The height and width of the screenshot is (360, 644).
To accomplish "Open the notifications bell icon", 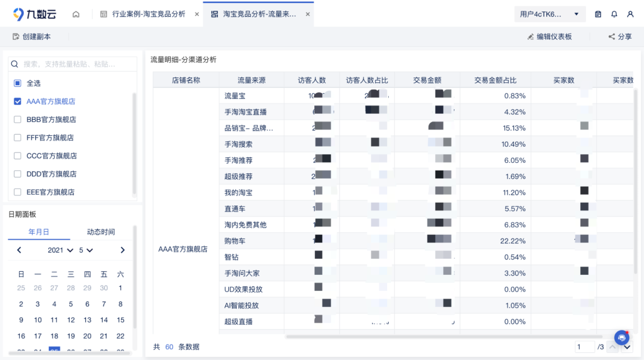I will 614,14.
